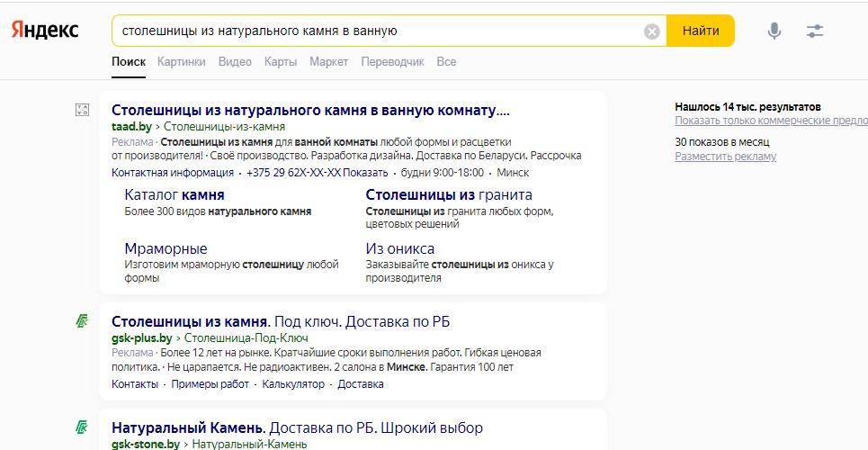Open the Натуральный-Камень breadcrumb link
868x450 pixels.
click(249, 445)
